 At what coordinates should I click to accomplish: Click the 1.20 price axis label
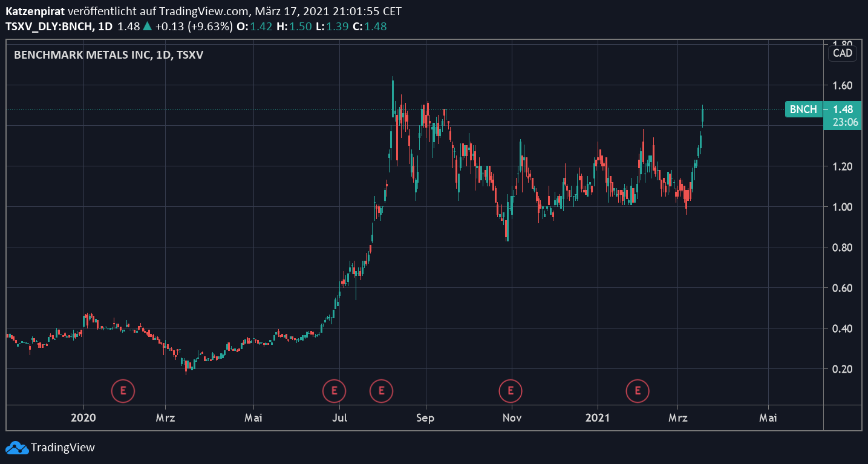pos(843,166)
